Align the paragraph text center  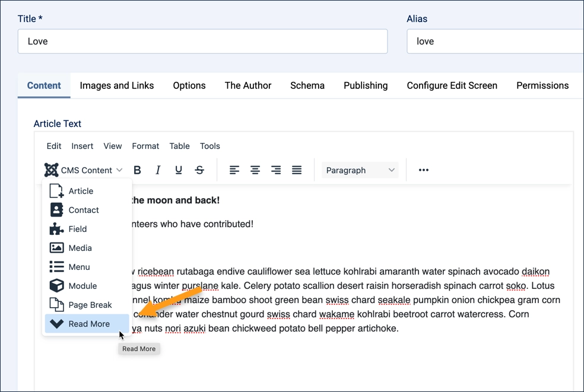click(x=255, y=170)
